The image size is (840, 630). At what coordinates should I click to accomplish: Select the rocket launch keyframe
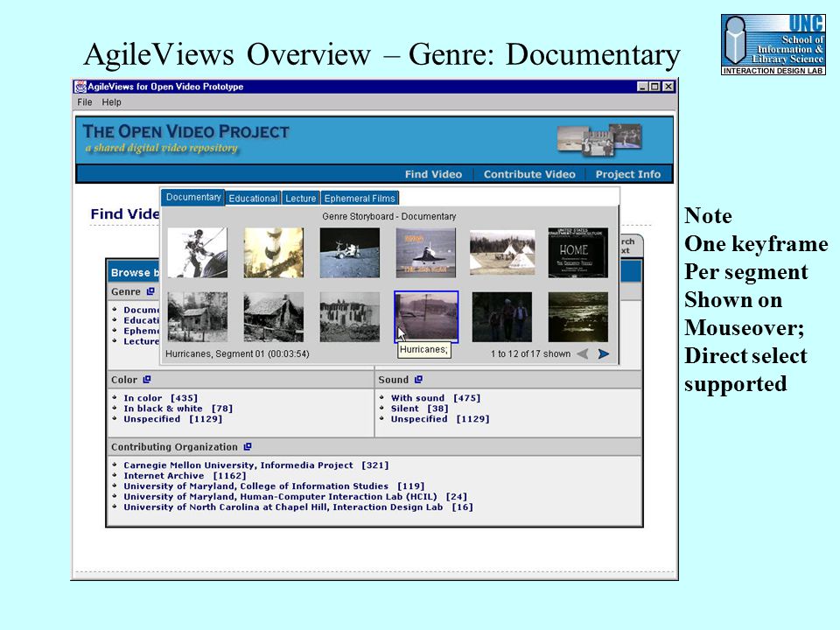coord(274,253)
